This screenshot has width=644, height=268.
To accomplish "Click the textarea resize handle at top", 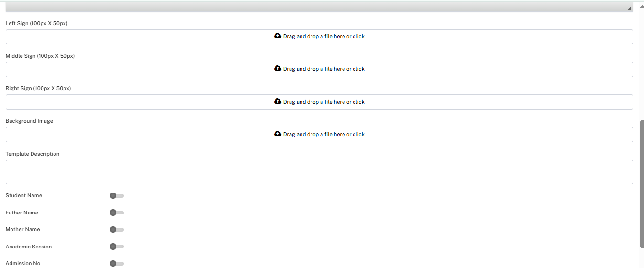I will coord(629,8).
